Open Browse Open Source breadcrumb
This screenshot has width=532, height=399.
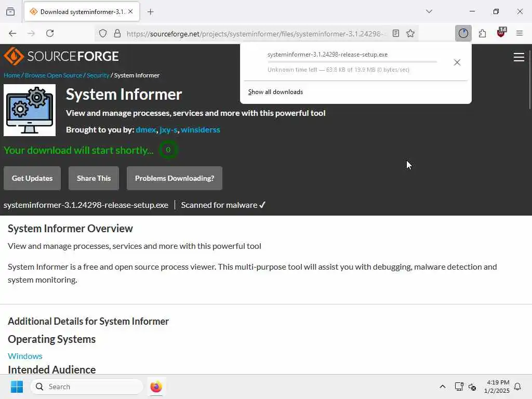point(54,75)
